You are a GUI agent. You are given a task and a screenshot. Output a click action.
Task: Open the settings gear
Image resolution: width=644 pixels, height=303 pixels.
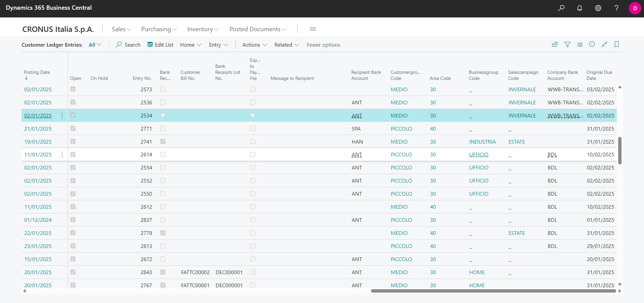click(x=598, y=8)
